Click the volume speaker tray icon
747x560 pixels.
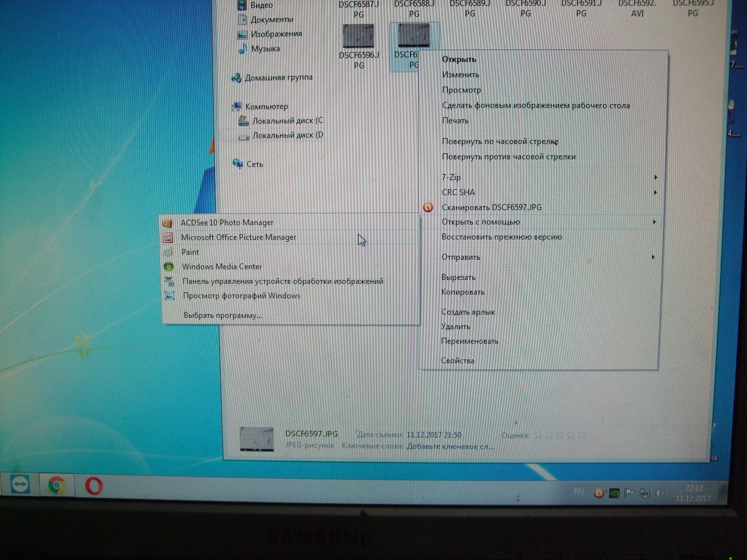coord(660,493)
